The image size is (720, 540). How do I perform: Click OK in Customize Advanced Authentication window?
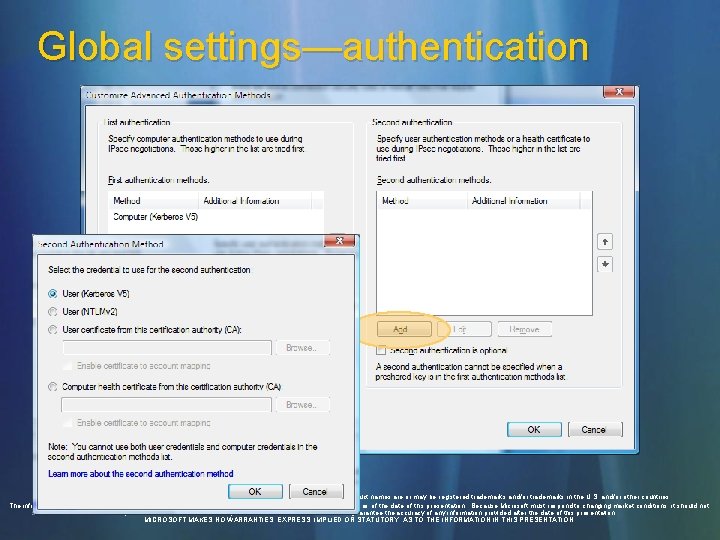[x=534, y=429]
